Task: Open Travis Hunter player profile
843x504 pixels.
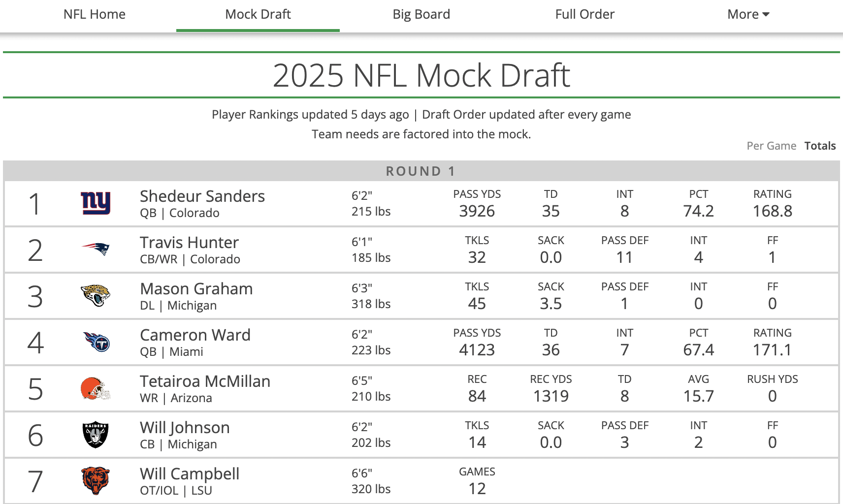Action: click(x=189, y=242)
